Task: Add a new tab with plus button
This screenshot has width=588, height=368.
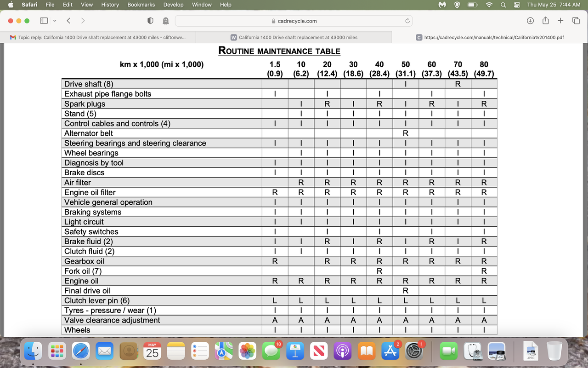Action: click(560, 21)
